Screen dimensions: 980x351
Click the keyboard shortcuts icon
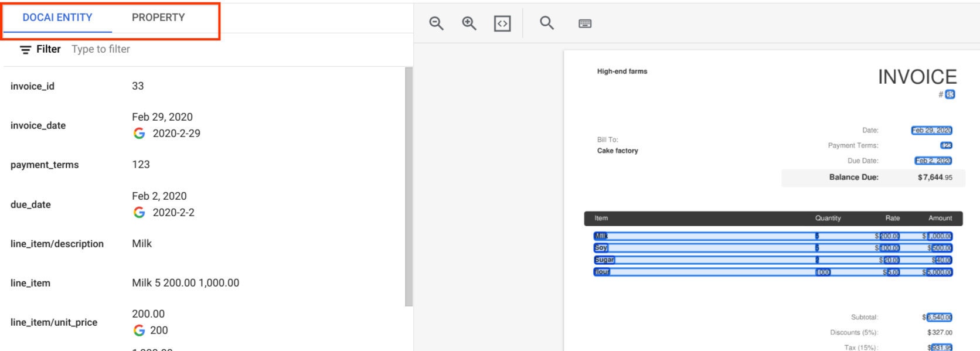coord(585,23)
